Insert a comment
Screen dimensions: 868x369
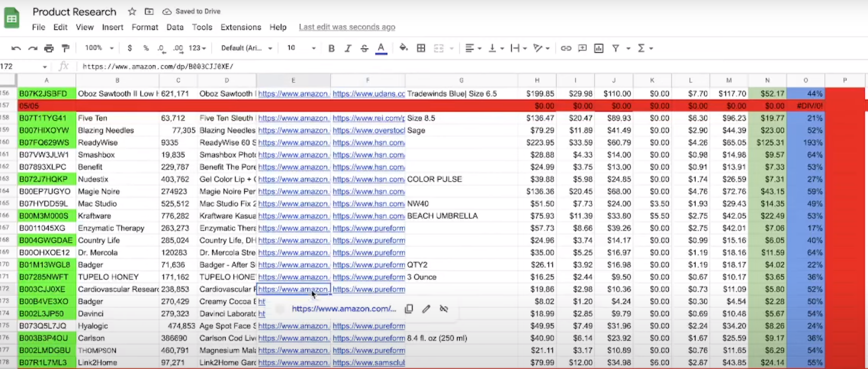[x=582, y=48]
